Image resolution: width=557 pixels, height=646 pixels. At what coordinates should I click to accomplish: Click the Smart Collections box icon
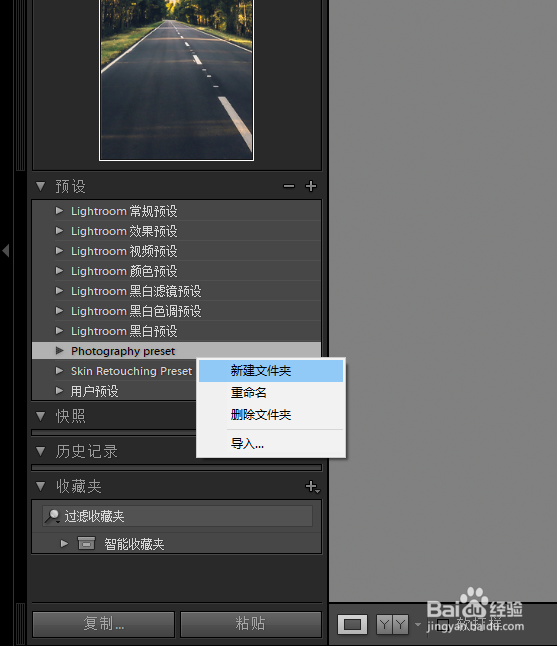pyautogui.click(x=86, y=543)
